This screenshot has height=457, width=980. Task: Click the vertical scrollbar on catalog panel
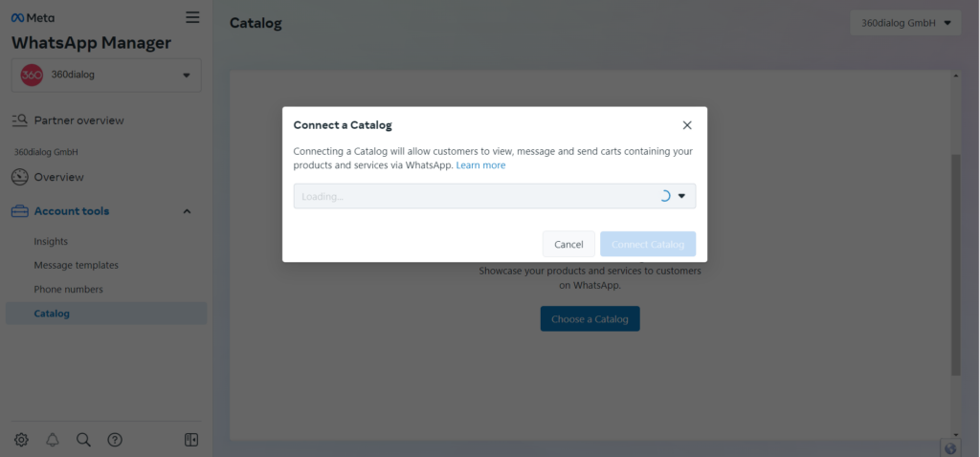point(956,266)
